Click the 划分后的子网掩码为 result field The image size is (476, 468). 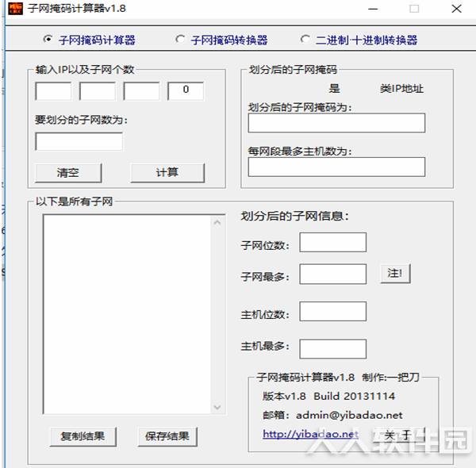pyautogui.click(x=336, y=123)
